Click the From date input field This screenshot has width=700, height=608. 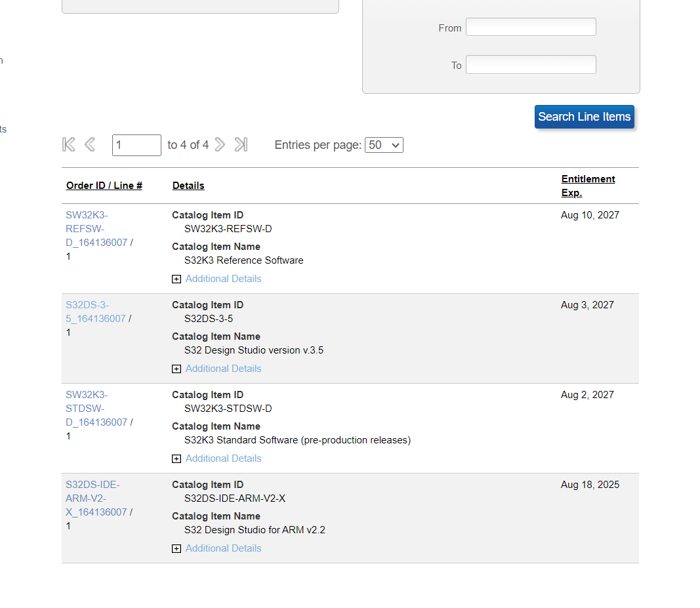[531, 27]
